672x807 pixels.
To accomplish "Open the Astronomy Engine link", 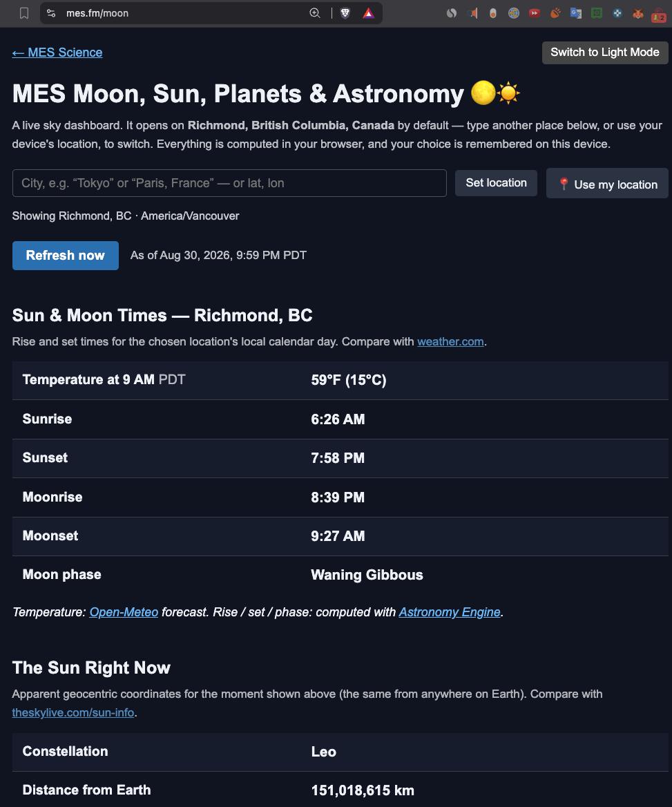I will coord(449,612).
